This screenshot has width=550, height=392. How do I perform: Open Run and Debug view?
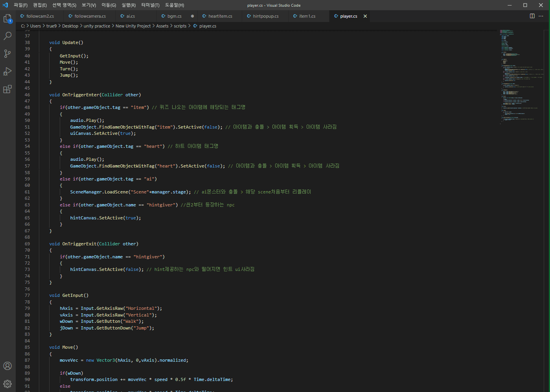[7, 72]
